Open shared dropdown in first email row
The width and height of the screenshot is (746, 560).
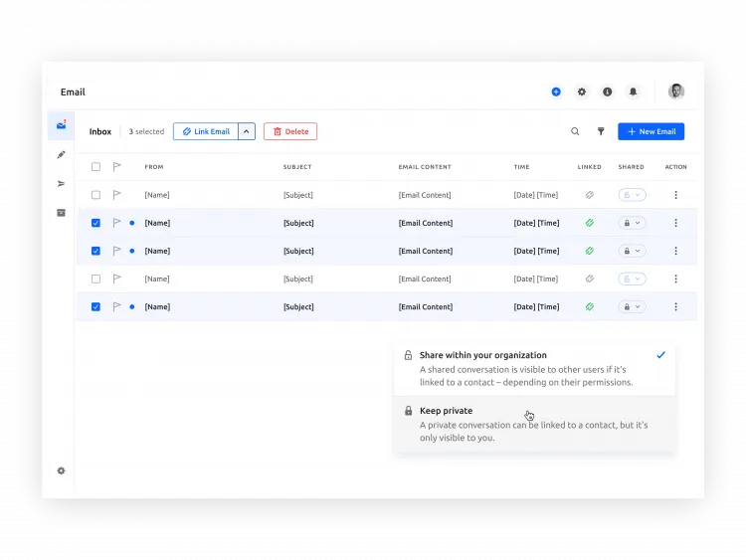(x=632, y=195)
